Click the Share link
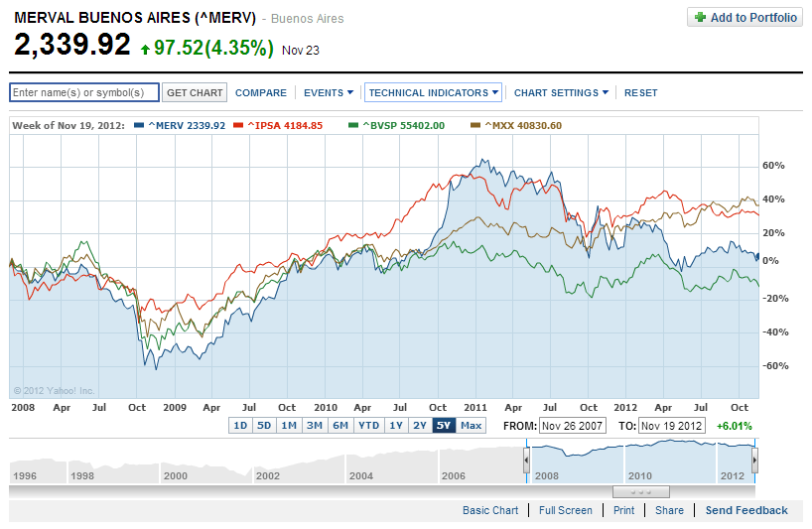Viewport: 812px width, 529px height. click(670, 510)
